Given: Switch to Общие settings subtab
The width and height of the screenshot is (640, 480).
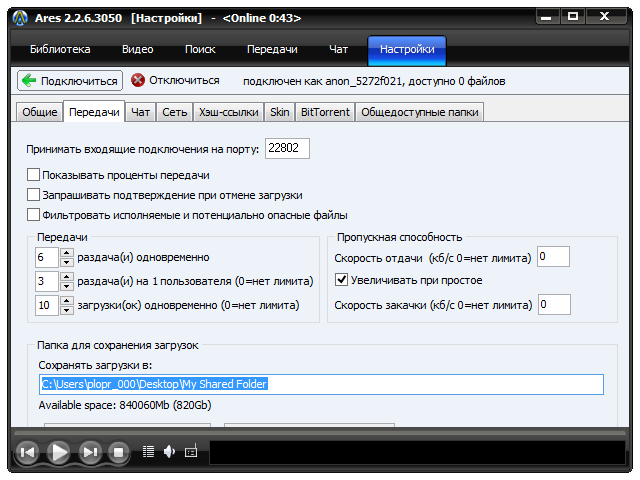Looking at the screenshot, I should (40, 112).
